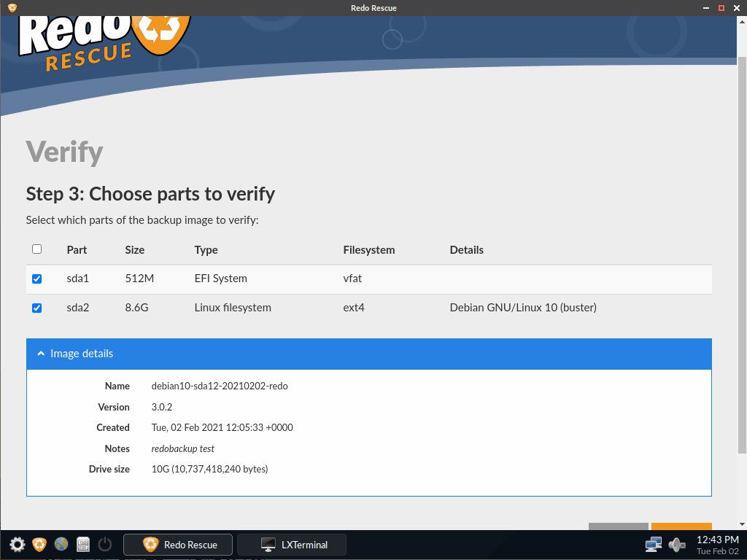Collapse the Image details panel

point(368,354)
